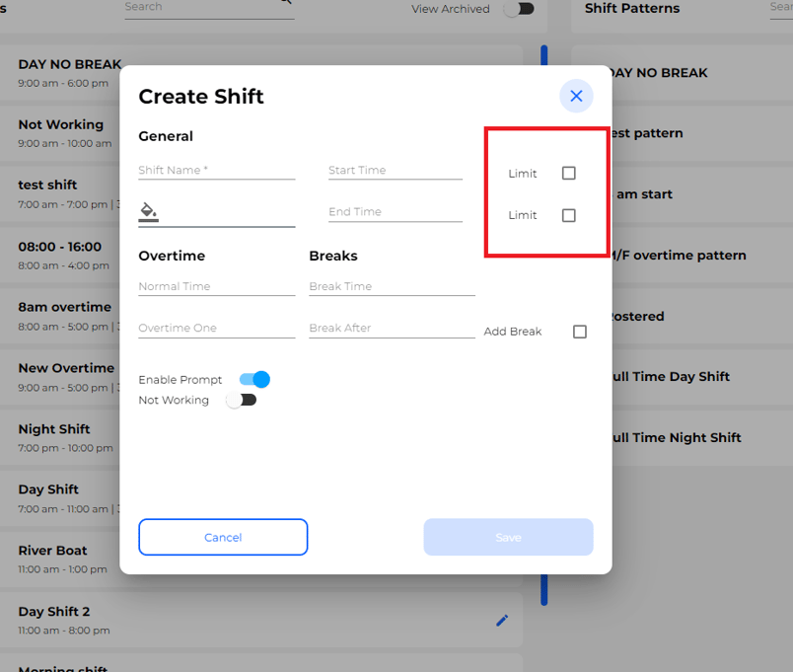Image resolution: width=793 pixels, height=672 pixels.
Task: Click the pencil edit icon on Day Shift 2
Action: [x=502, y=621]
